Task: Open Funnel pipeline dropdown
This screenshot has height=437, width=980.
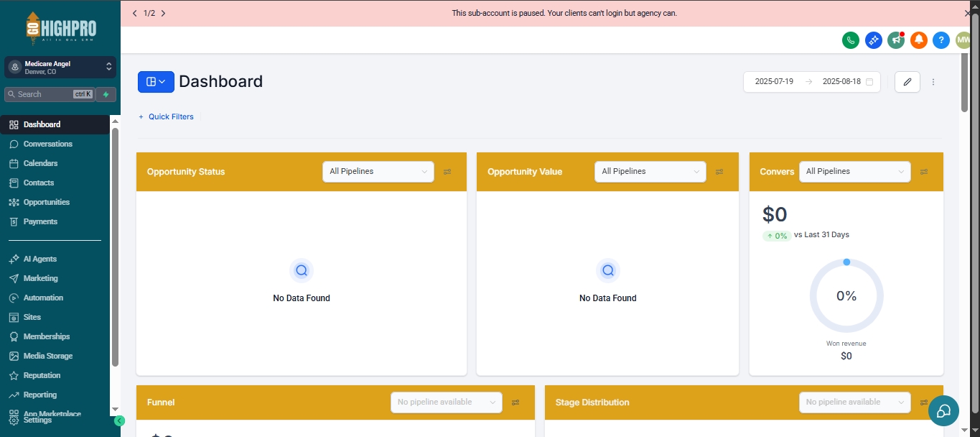Action: point(447,402)
